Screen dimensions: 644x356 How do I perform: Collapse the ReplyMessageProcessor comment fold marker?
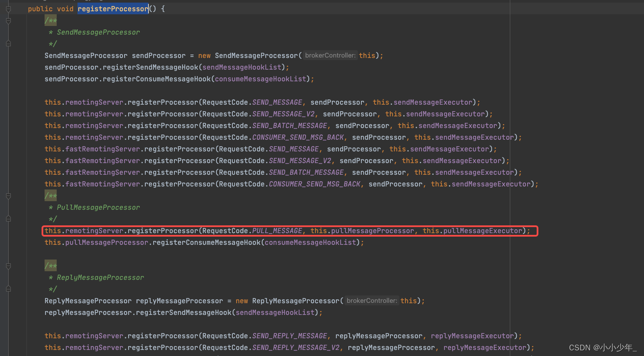8,266
